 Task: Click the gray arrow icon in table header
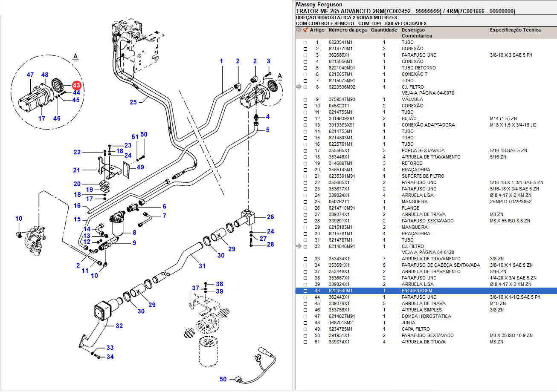tap(299, 30)
